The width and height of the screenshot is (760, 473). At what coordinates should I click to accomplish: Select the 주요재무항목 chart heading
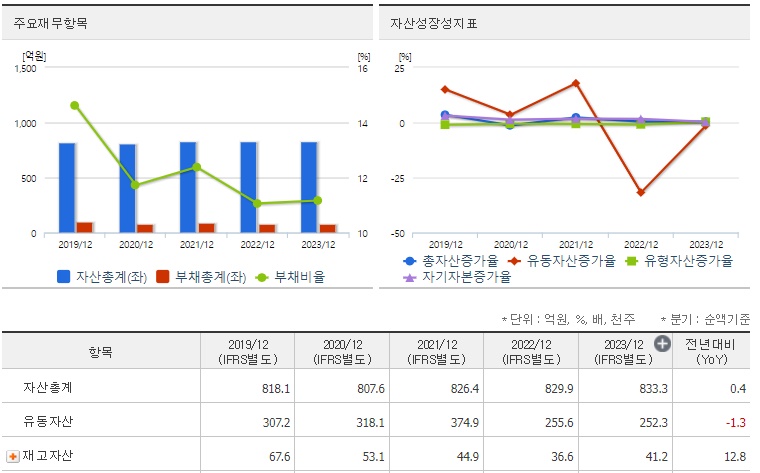pos(50,23)
